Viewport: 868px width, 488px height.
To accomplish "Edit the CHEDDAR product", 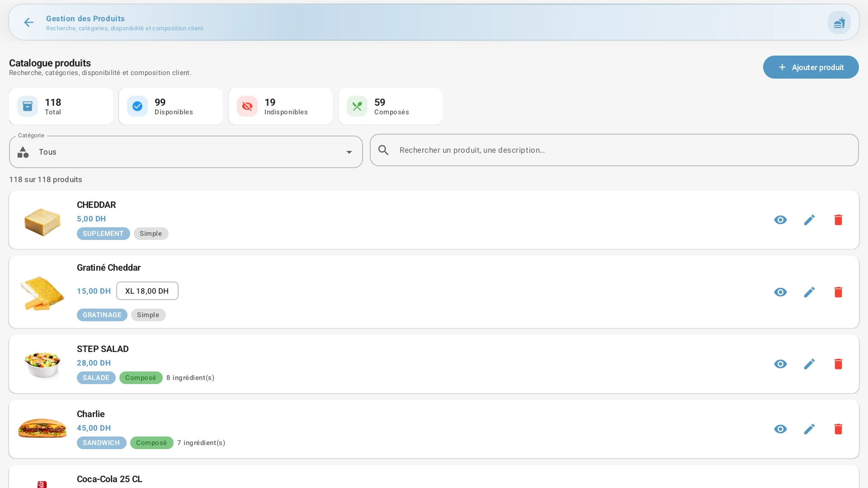I will pos(809,220).
